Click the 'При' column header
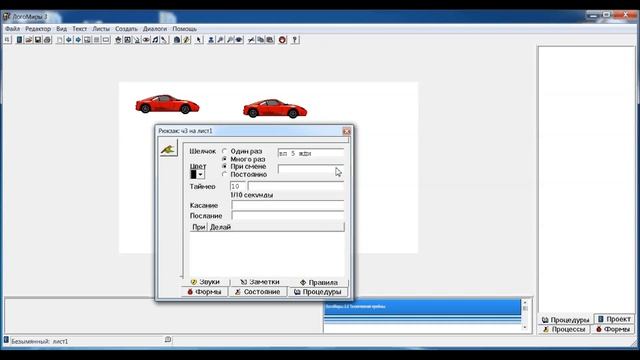The image size is (640, 360). pyautogui.click(x=198, y=227)
